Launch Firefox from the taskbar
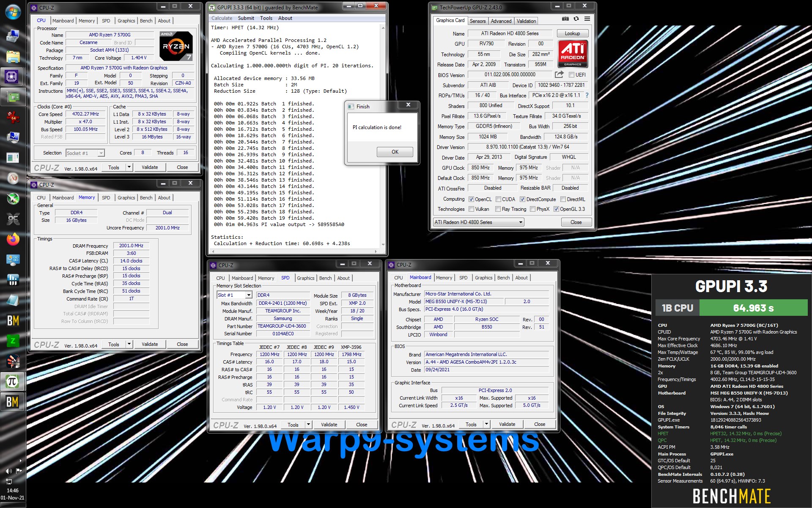 coord(13,239)
